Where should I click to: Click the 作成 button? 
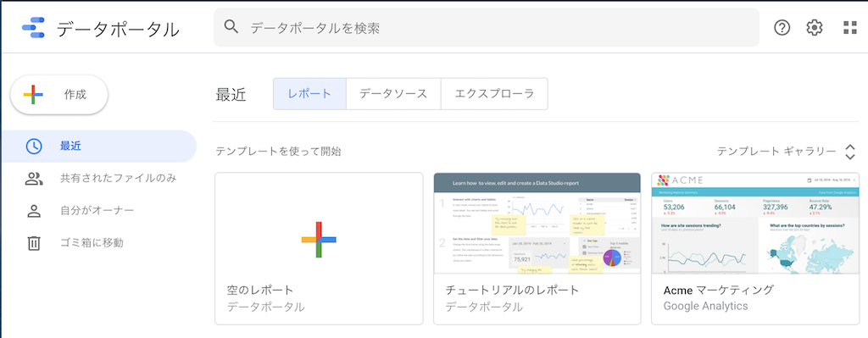point(59,95)
